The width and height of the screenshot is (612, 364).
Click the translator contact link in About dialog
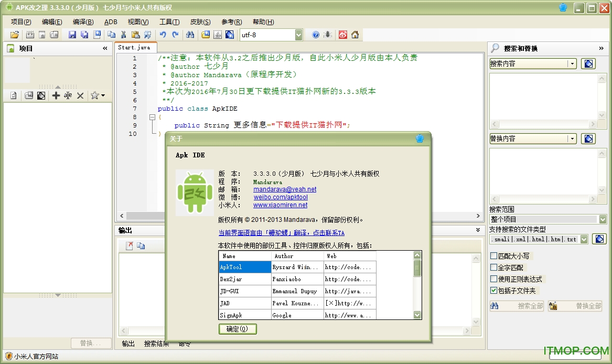point(282,233)
